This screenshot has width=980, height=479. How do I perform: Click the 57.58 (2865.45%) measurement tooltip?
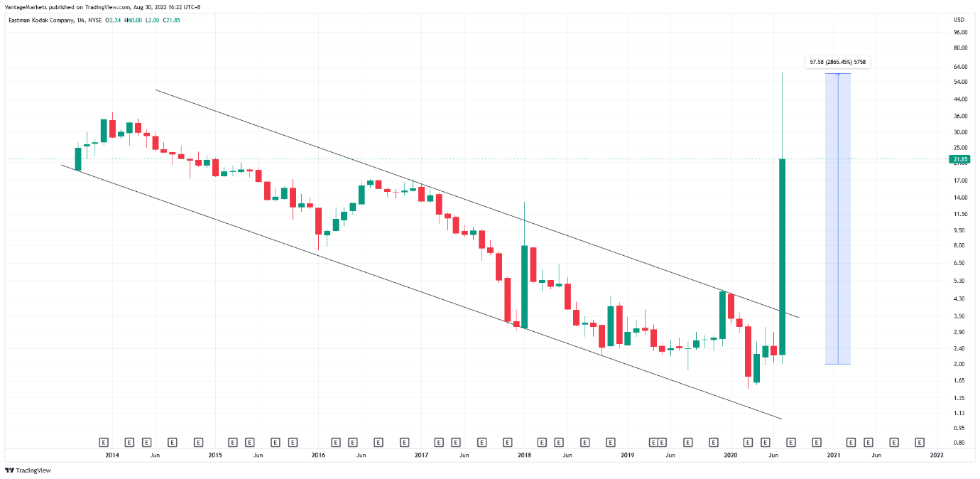coord(838,63)
